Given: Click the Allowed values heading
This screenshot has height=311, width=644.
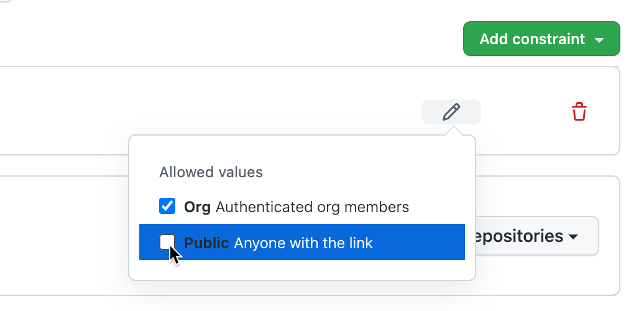Looking at the screenshot, I should click(x=211, y=172).
